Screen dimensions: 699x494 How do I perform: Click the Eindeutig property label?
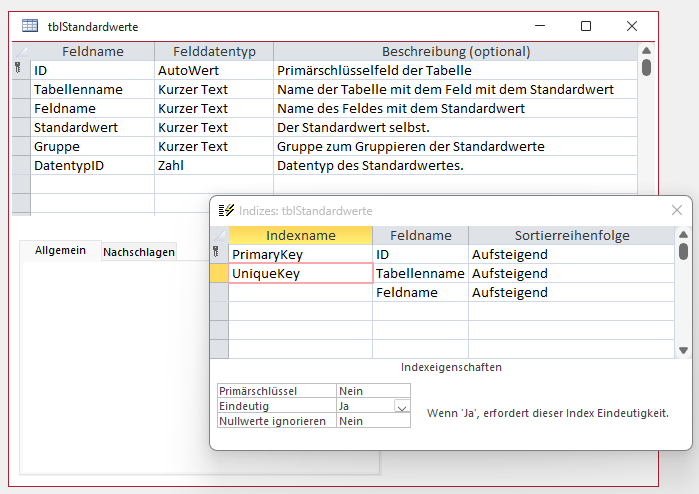pos(276,406)
